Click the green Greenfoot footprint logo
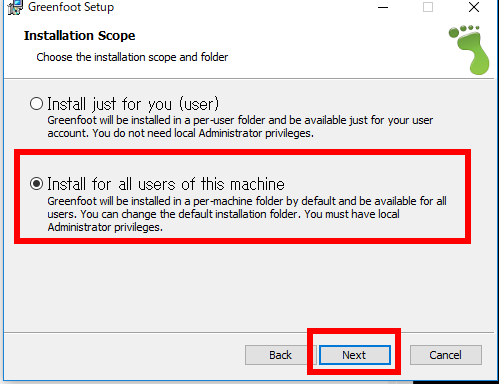499x384 pixels. (469, 50)
